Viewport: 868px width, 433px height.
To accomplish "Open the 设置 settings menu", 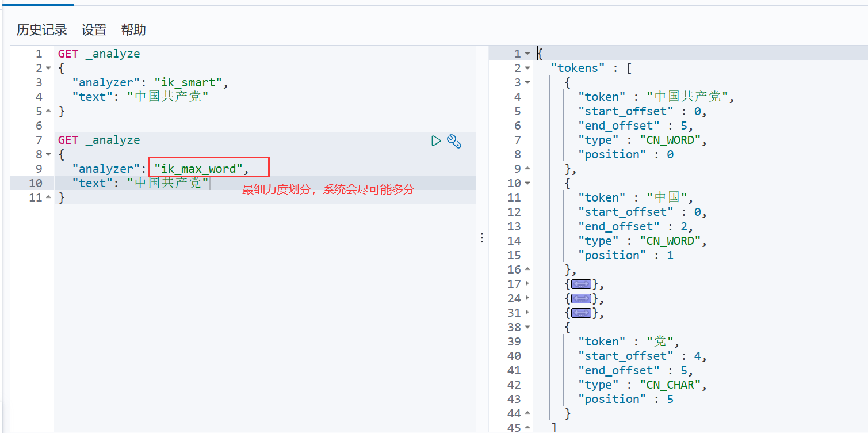I will point(94,30).
